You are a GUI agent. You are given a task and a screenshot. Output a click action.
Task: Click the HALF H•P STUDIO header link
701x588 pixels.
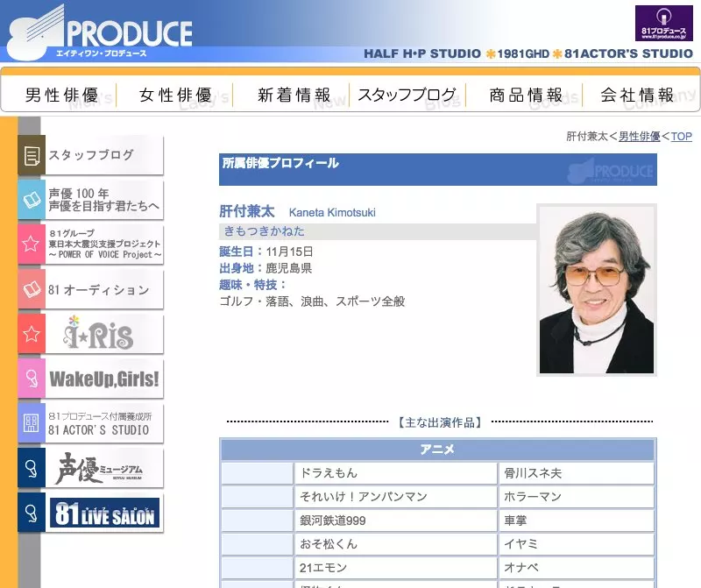click(x=422, y=53)
